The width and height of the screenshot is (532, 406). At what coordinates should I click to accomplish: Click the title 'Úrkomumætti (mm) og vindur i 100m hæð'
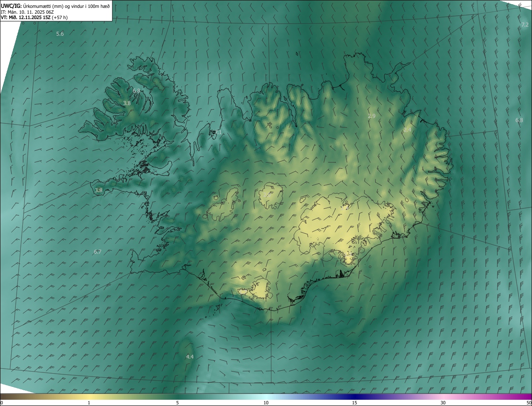coord(66,6)
